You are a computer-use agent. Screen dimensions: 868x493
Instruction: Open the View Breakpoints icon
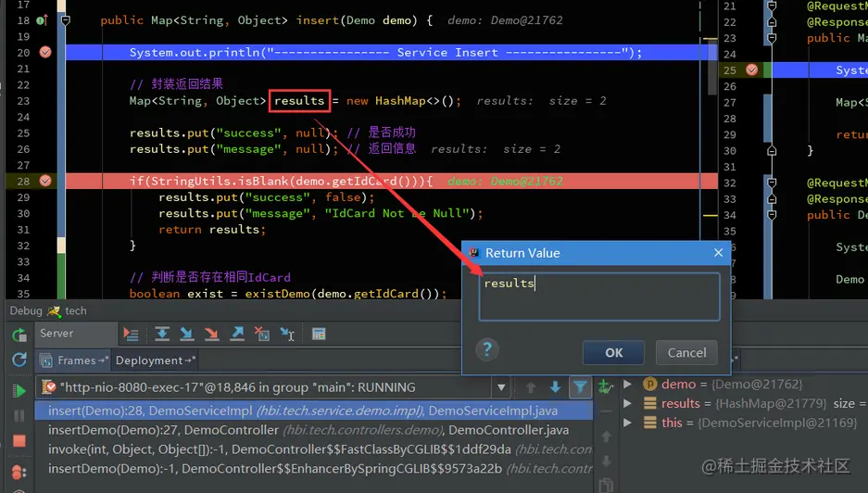pos(19,472)
